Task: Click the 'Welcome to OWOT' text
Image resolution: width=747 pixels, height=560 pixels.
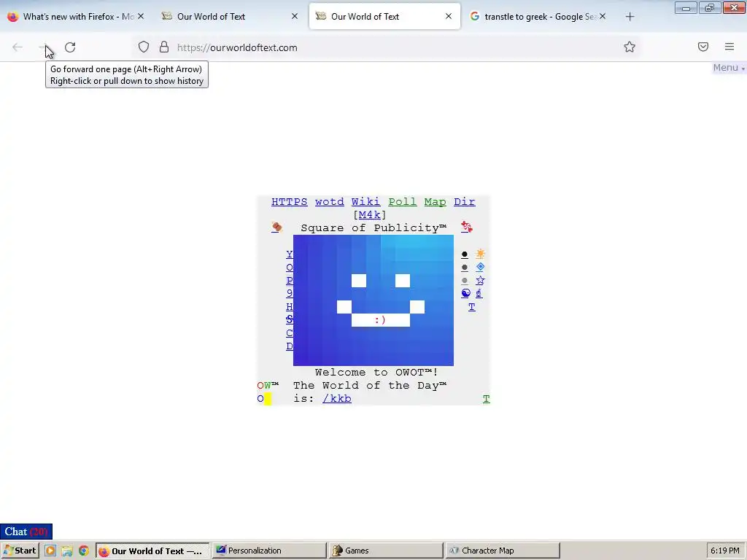Action: pyautogui.click(x=376, y=373)
